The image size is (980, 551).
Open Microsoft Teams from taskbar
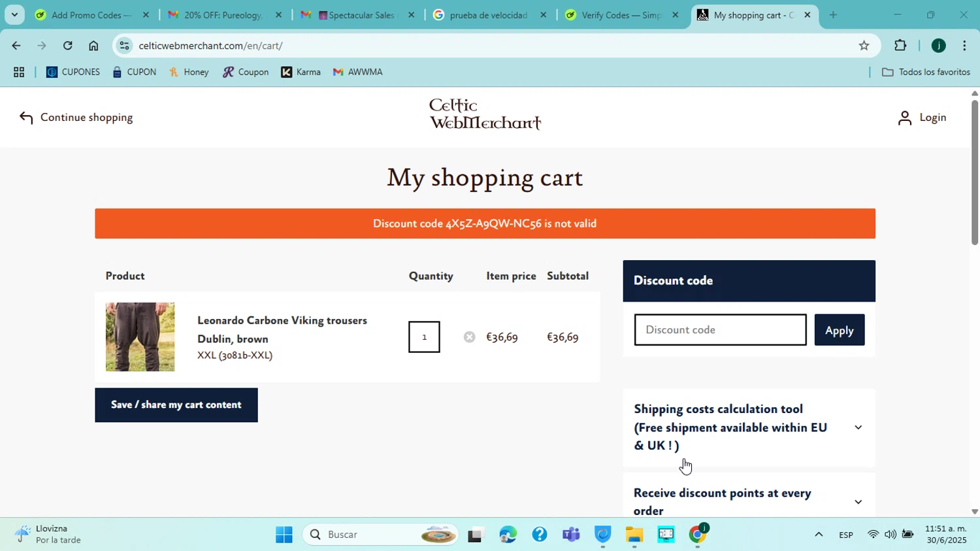click(x=571, y=535)
